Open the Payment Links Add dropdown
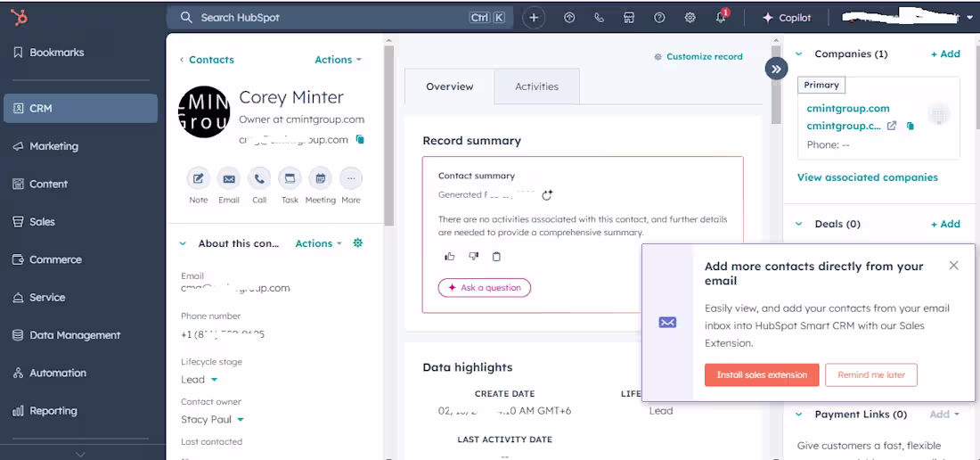This screenshot has width=980, height=460. pyautogui.click(x=944, y=415)
